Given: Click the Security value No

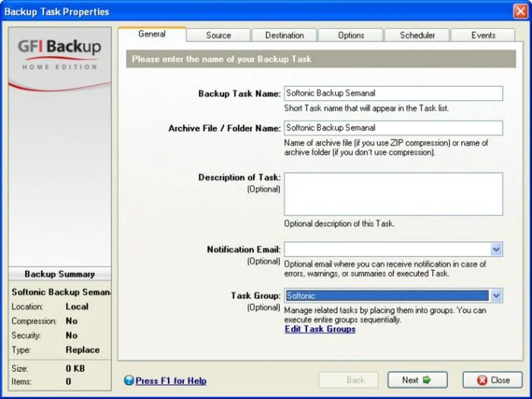Looking at the screenshot, I should pyautogui.click(x=71, y=335).
